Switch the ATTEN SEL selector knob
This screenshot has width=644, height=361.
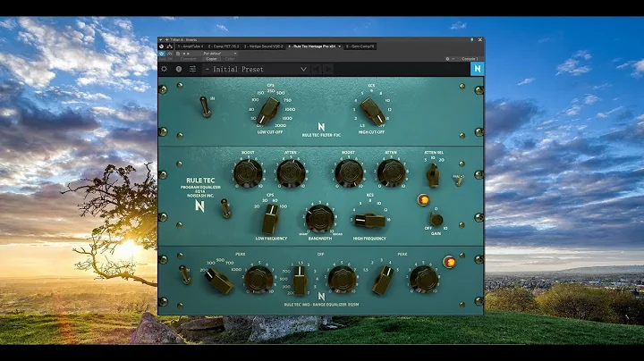coord(433,175)
